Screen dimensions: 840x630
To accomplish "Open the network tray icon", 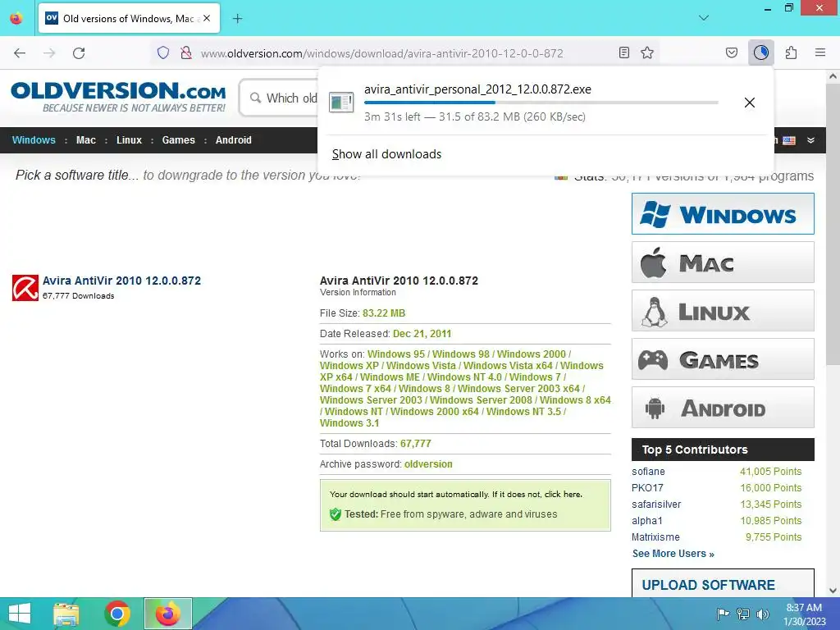I will pyautogui.click(x=743, y=614).
